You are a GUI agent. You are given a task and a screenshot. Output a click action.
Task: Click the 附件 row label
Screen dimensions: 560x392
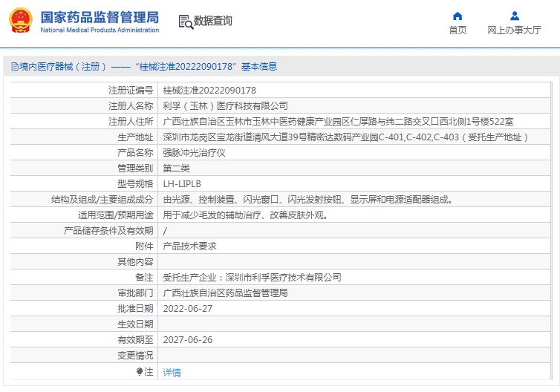click(144, 246)
